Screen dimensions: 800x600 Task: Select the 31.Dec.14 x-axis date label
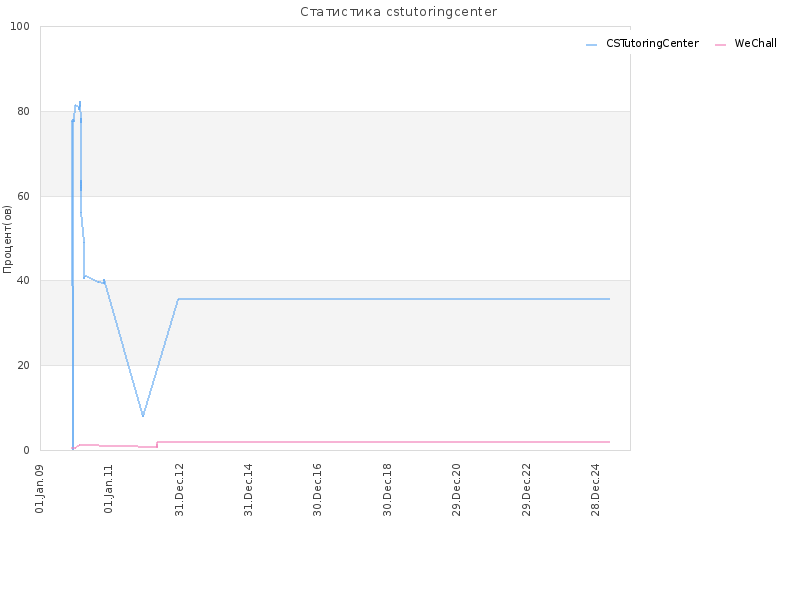(248, 489)
